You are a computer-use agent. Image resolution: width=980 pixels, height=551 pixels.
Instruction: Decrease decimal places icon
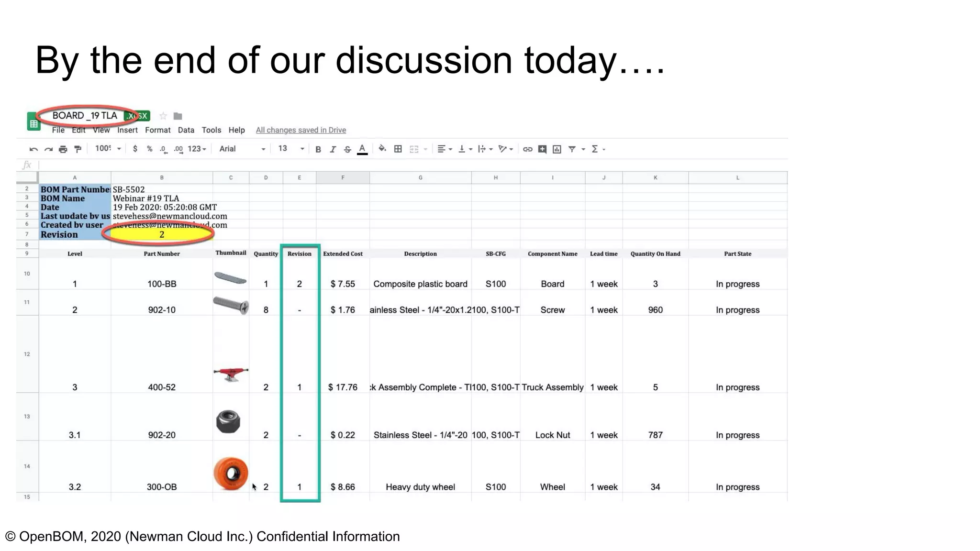pos(164,149)
